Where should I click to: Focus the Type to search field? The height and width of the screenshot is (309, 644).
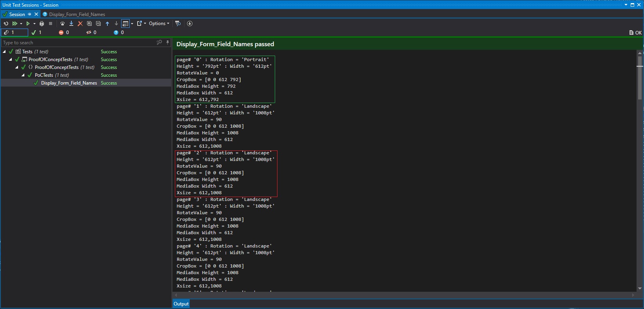pos(78,42)
